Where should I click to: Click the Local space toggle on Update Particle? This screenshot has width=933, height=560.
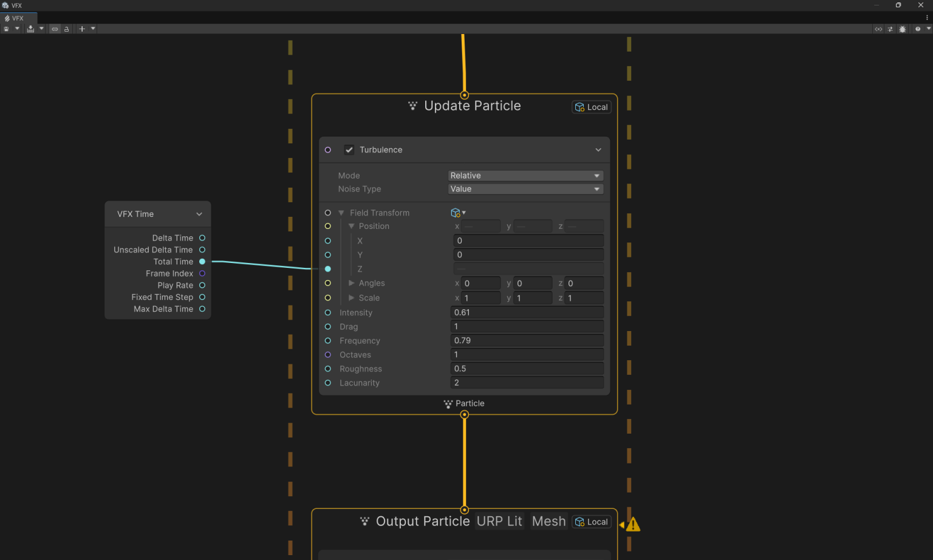coord(591,106)
